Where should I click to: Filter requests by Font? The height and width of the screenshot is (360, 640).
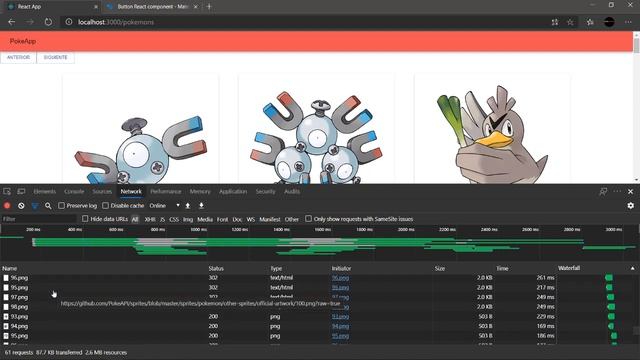(x=222, y=219)
